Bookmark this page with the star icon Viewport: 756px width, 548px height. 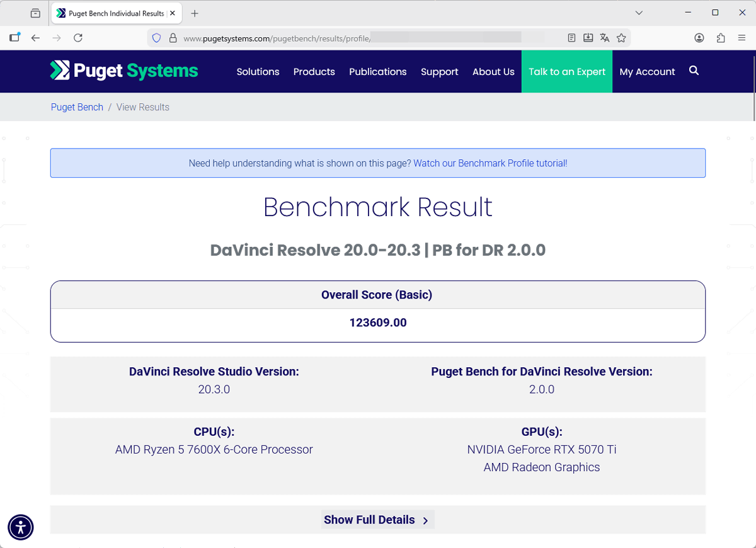click(x=621, y=38)
